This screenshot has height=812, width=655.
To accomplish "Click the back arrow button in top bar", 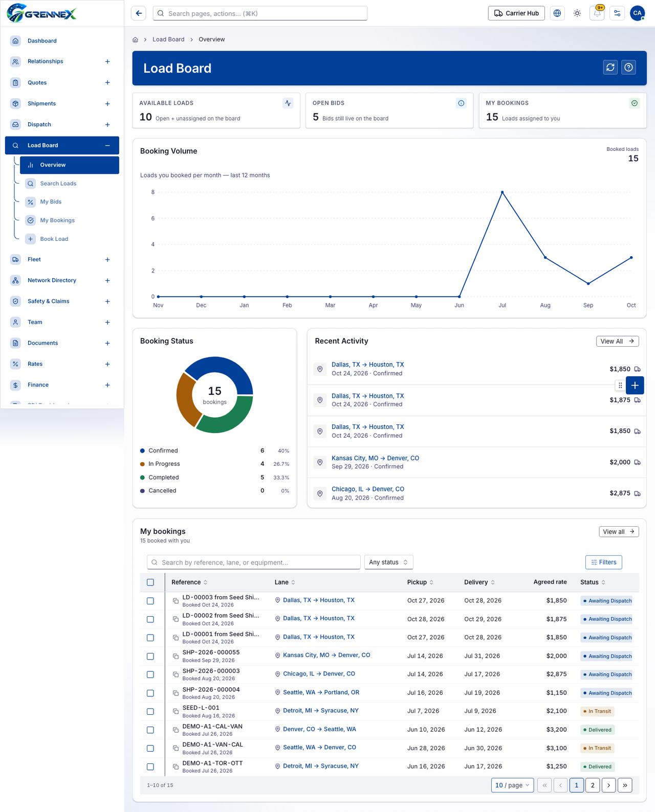I will coord(139,13).
